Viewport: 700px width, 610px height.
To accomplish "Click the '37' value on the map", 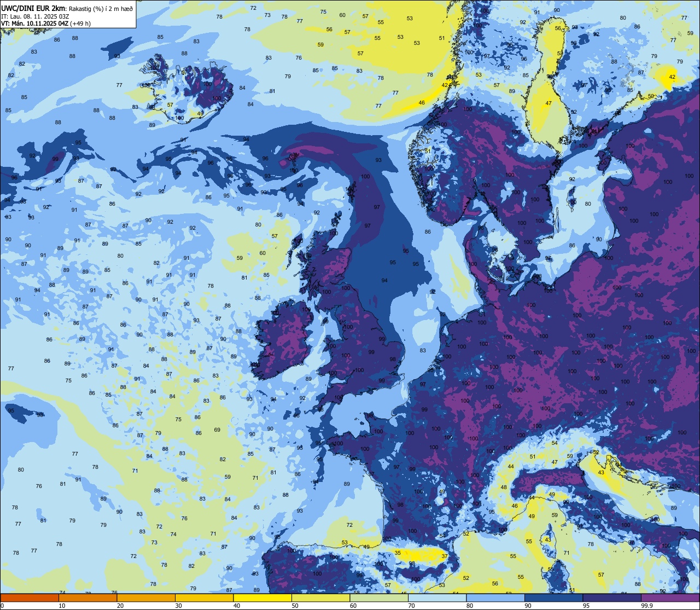I will point(445,556).
